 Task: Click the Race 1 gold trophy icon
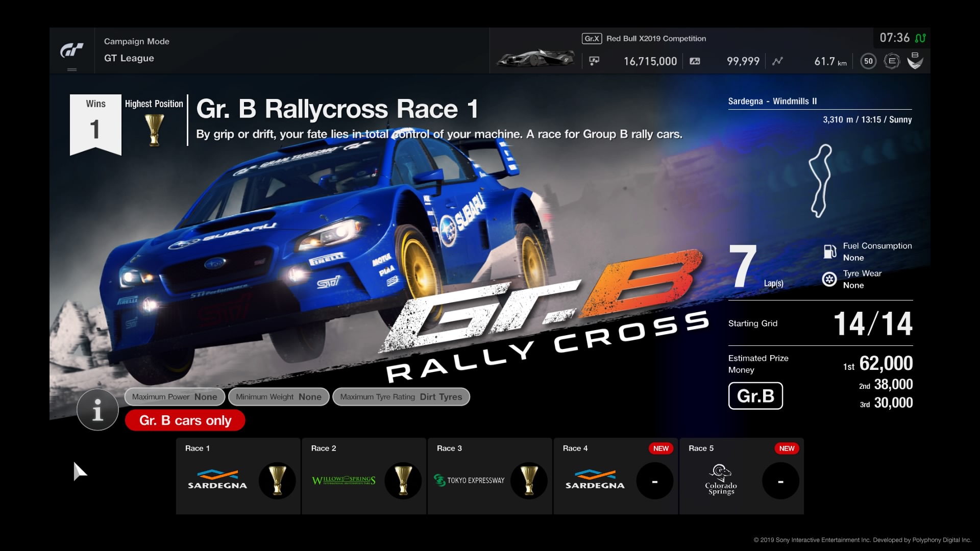pyautogui.click(x=277, y=481)
